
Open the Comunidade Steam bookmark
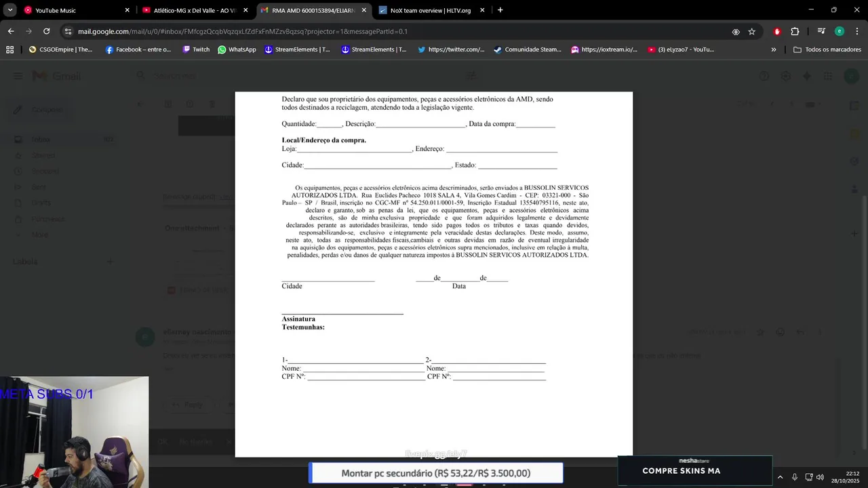(x=528, y=49)
